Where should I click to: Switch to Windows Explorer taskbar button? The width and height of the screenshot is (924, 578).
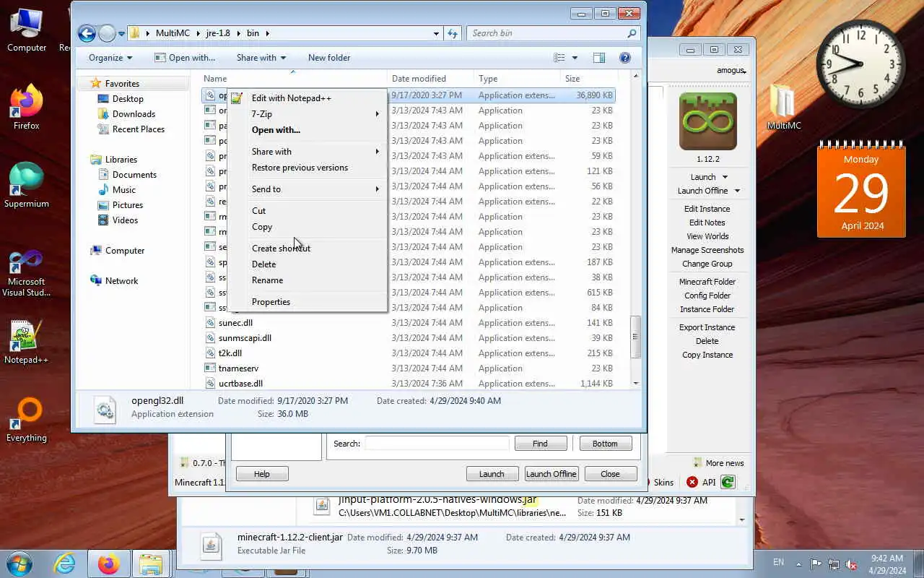151,564
